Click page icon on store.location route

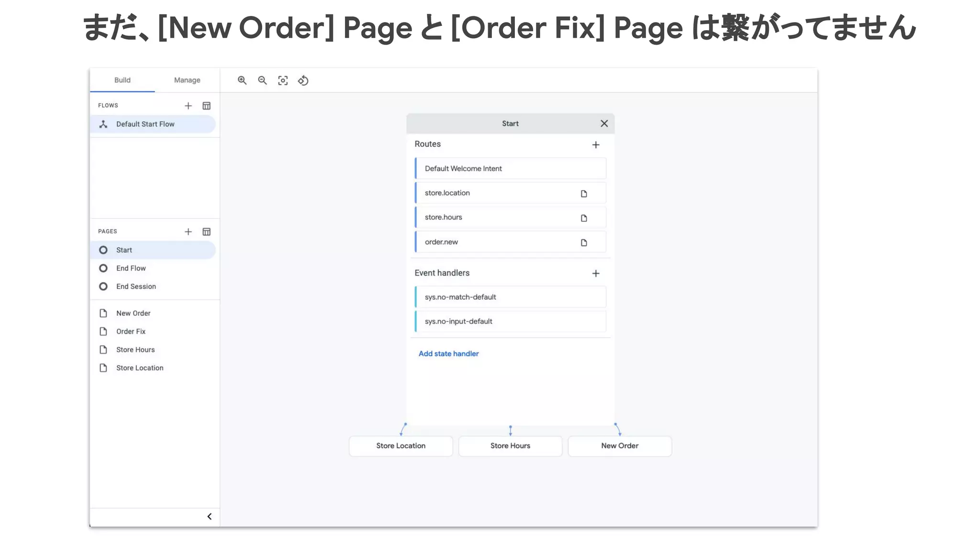(584, 194)
